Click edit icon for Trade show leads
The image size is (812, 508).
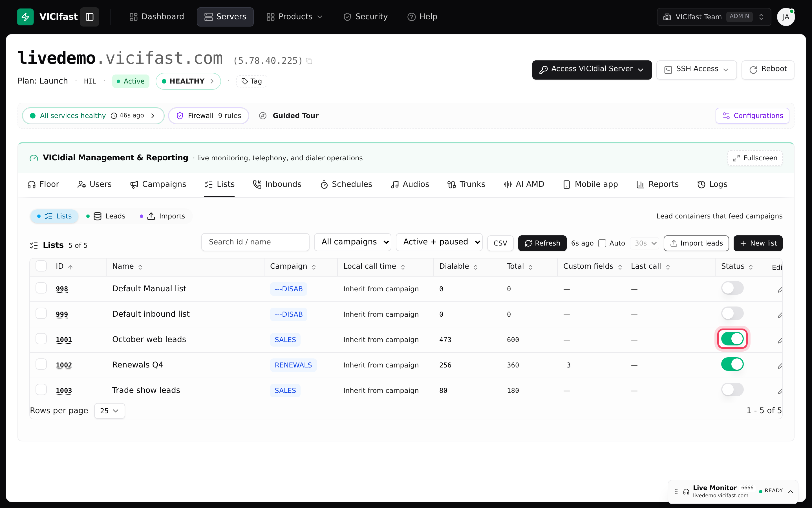point(780,391)
